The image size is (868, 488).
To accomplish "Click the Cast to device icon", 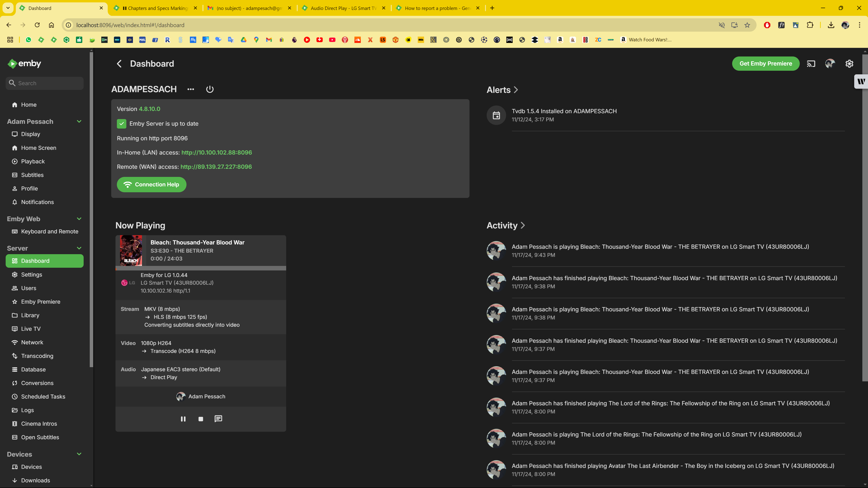I will pyautogui.click(x=811, y=64).
